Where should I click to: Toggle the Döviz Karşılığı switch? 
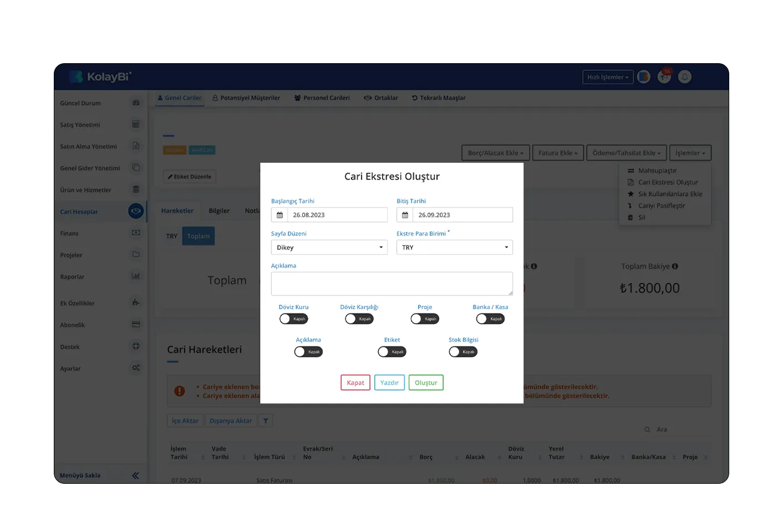359,319
